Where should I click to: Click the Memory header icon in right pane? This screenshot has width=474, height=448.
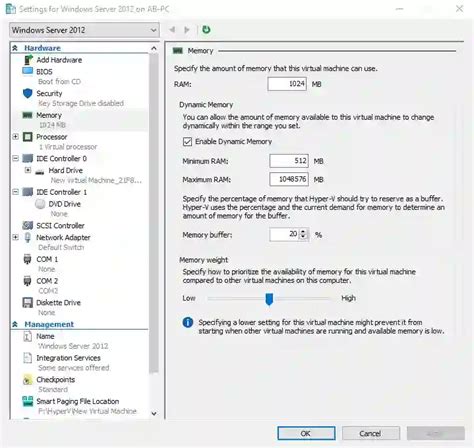click(x=178, y=51)
